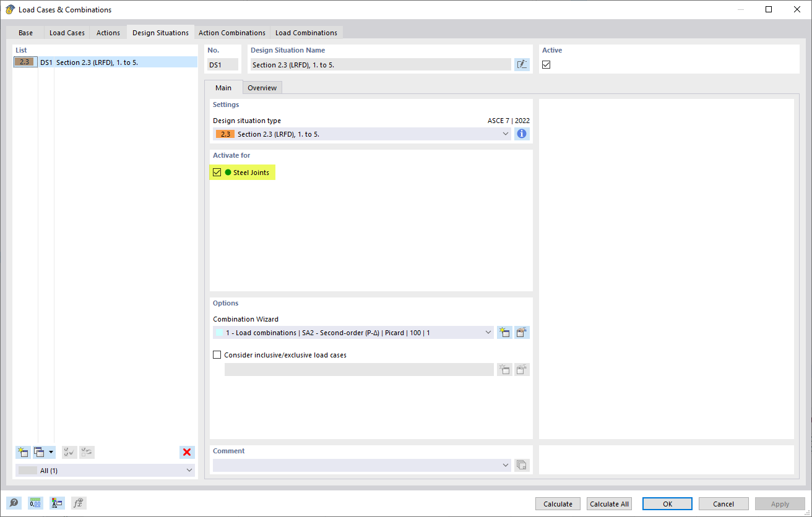This screenshot has height=517, width=812.
Task: Click the invert selection icon
Action: pos(87,452)
